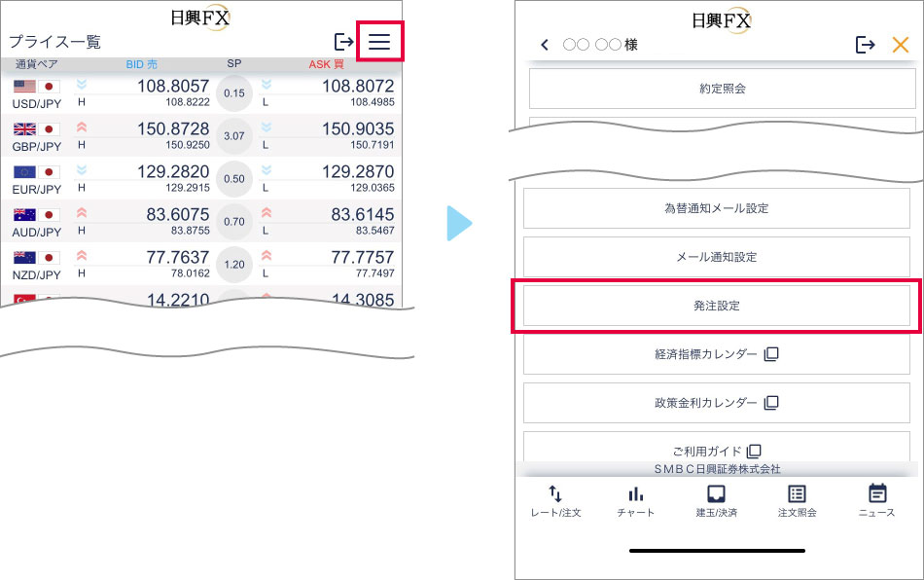This screenshot has height=580, width=924.
Task: Select 為替通知メール設定 button
Action: [x=717, y=208]
